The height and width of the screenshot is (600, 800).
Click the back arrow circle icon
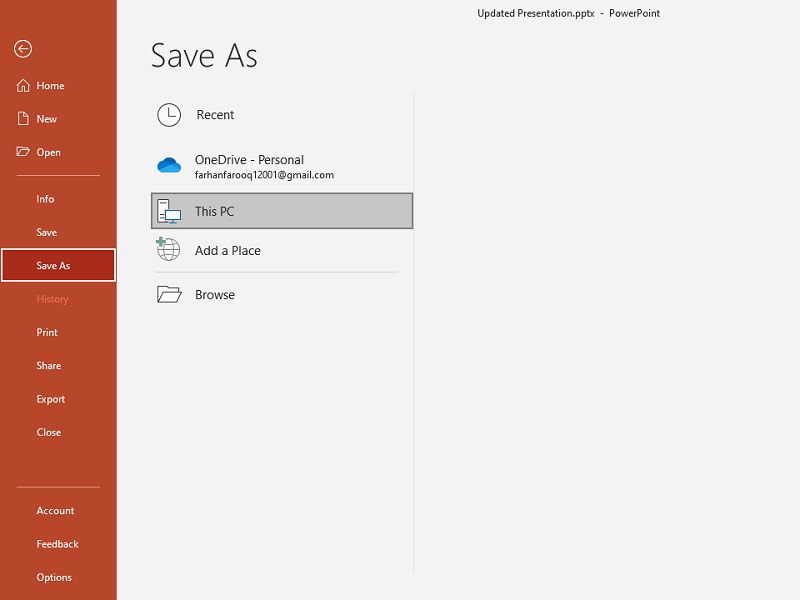[23, 49]
